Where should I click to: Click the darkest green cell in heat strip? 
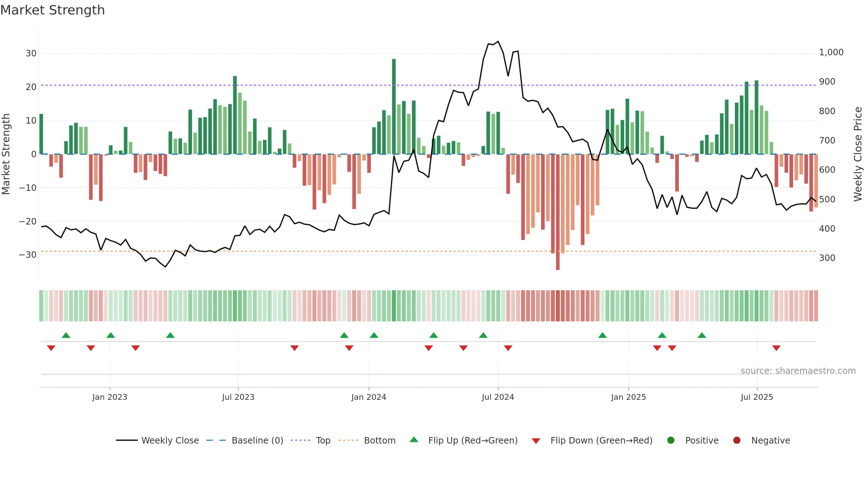(x=394, y=306)
